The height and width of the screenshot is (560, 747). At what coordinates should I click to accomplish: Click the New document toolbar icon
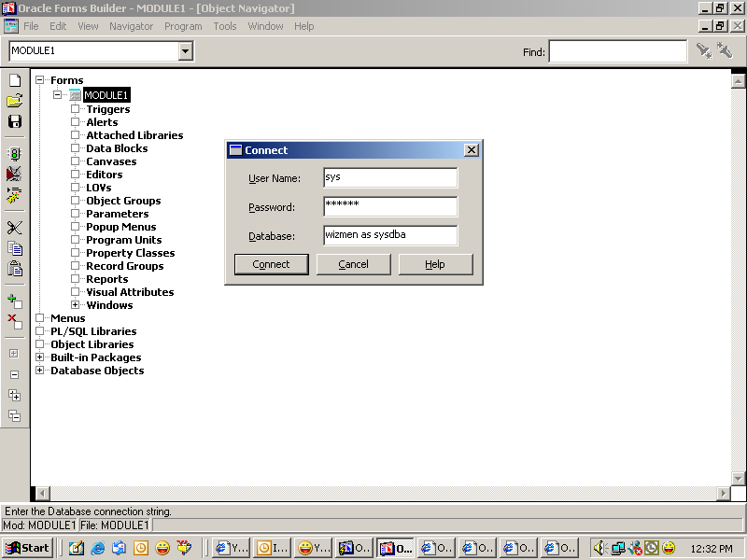point(15,80)
